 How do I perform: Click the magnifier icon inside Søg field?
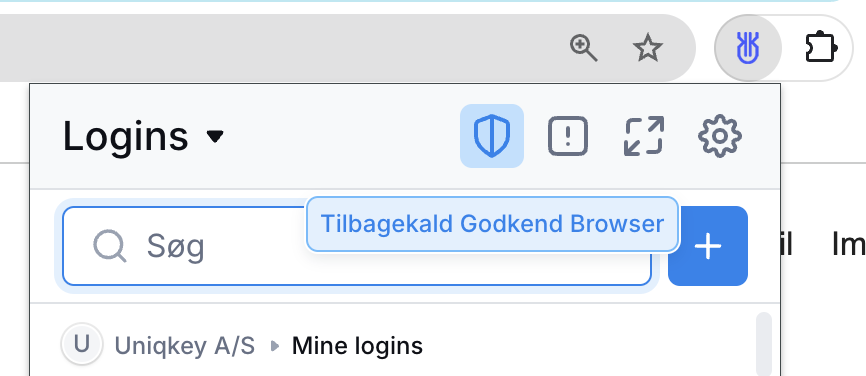coord(110,246)
